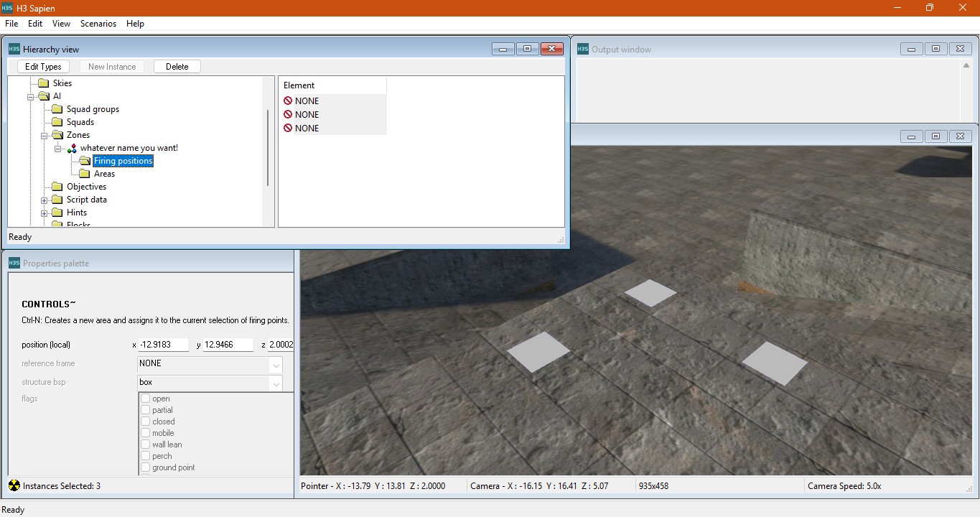Image resolution: width=980 pixels, height=517 pixels.
Task: Click the Firing positions folder icon
Action: click(85, 161)
